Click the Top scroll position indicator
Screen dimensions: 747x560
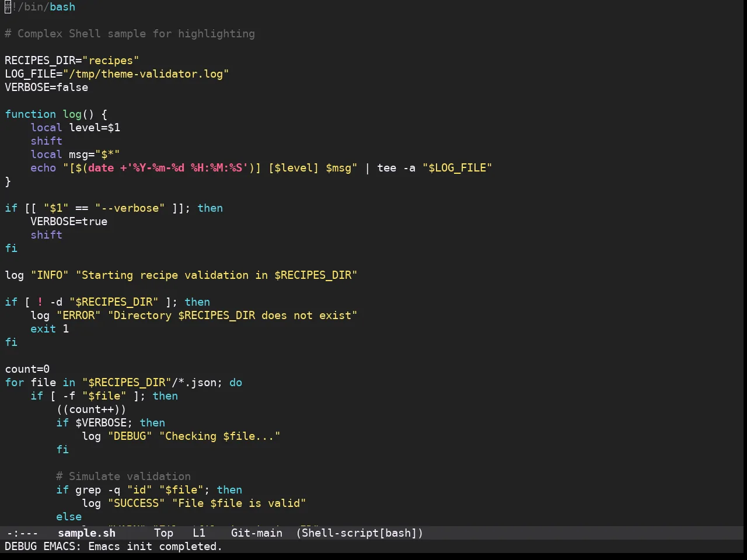(164, 533)
